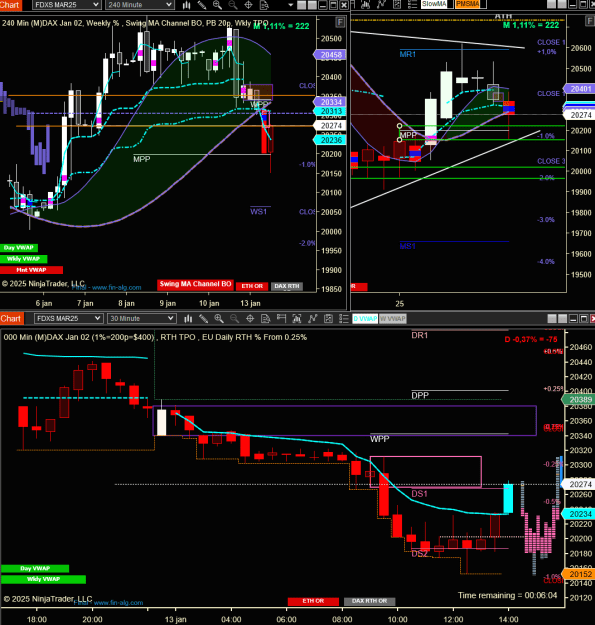Enable crosshair cursor in 30 Minute chart
This screenshot has height=625, width=595.
click(250, 318)
